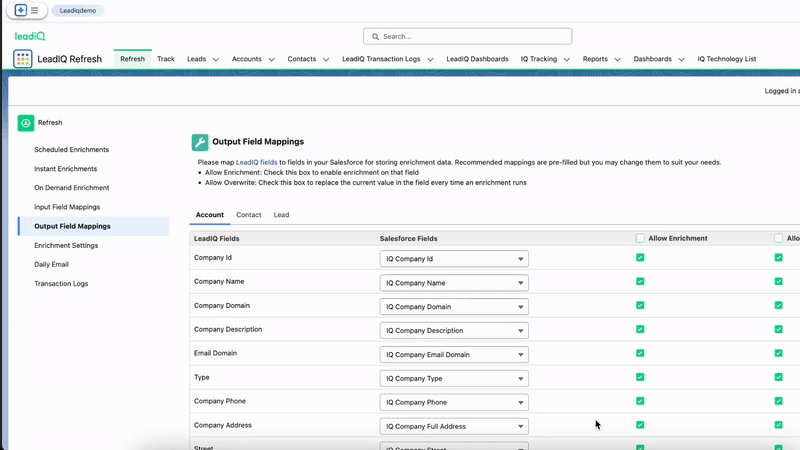Switch to the Contact tab
This screenshot has height=450, width=800.
click(249, 215)
